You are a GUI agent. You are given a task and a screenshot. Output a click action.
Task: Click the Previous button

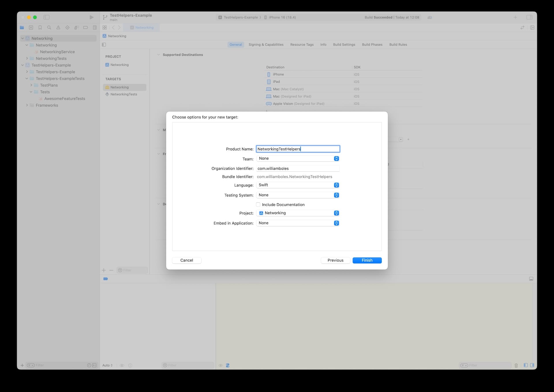pyautogui.click(x=335, y=260)
